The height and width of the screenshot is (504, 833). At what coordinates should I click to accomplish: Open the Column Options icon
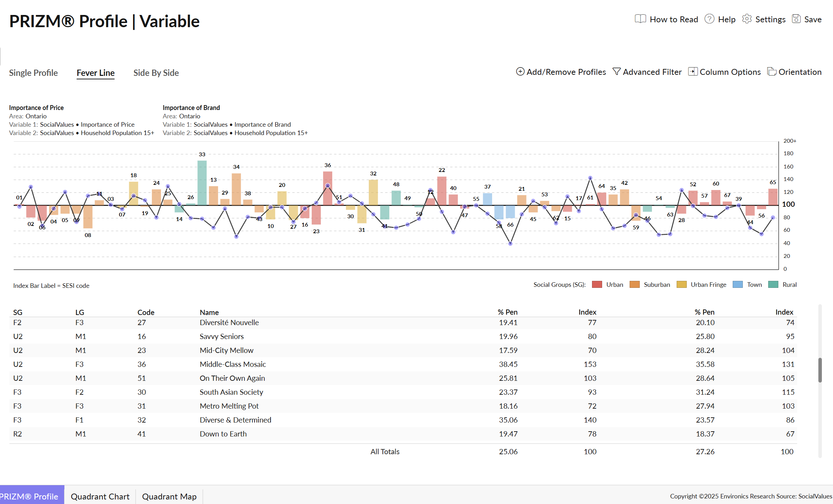(x=693, y=72)
